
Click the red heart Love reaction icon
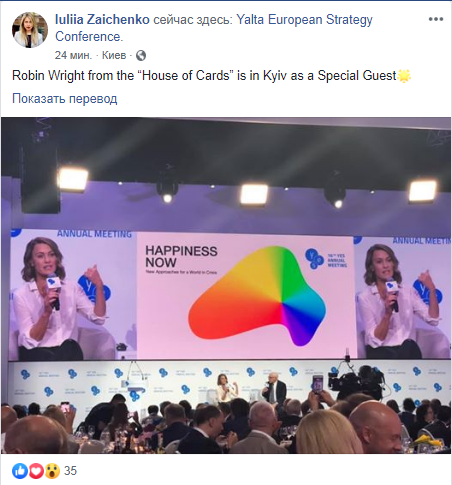pyautogui.click(x=36, y=471)
